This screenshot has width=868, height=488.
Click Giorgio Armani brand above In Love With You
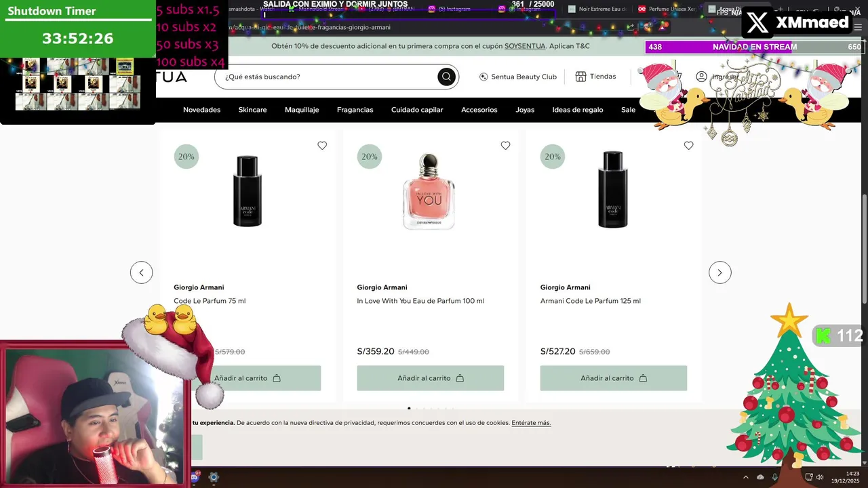tap(382, 287)
